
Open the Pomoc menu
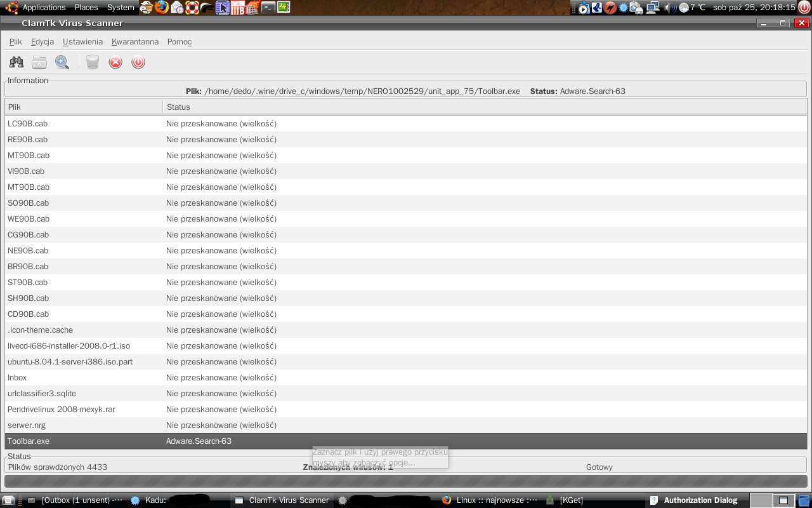point(180,42)
